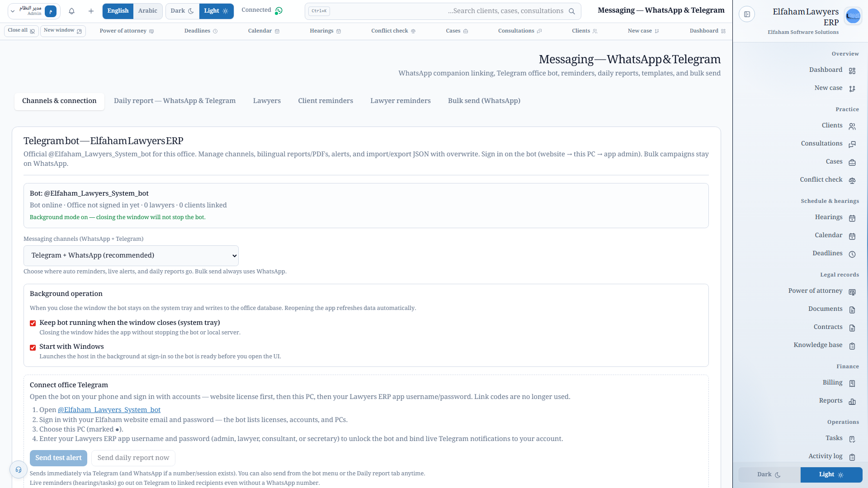Viewport: 868px width, 488px height.
Task: Click the Elfaham Lawyers ERP logo
Action: (x=853, y=16)
